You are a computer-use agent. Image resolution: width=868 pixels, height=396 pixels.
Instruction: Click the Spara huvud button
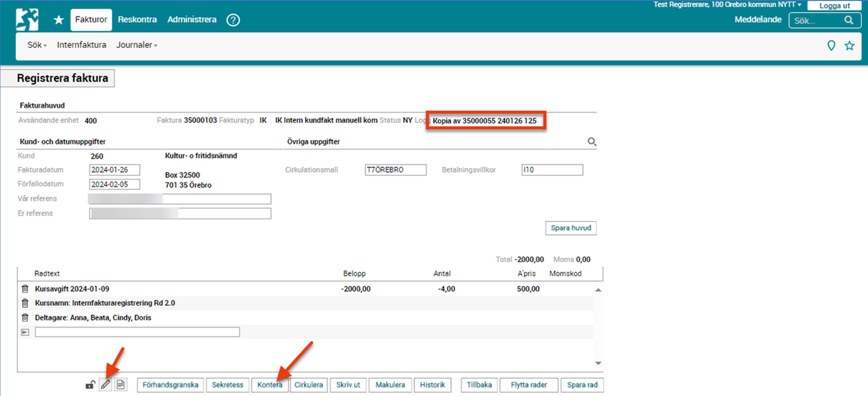[x=571, y=228]
